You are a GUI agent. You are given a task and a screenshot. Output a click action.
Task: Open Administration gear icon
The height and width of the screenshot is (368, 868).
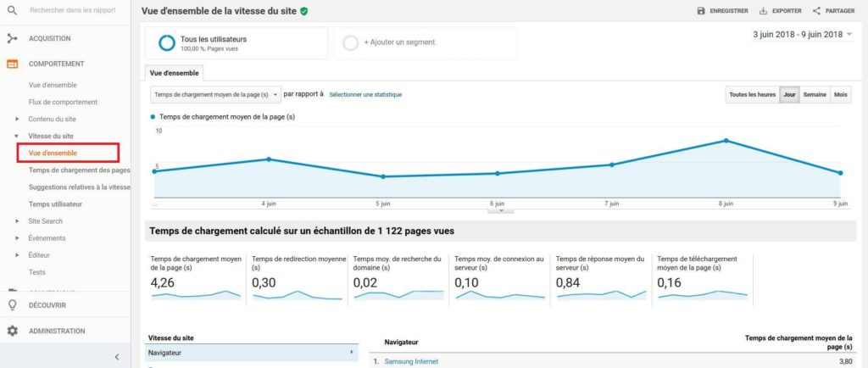12,331
